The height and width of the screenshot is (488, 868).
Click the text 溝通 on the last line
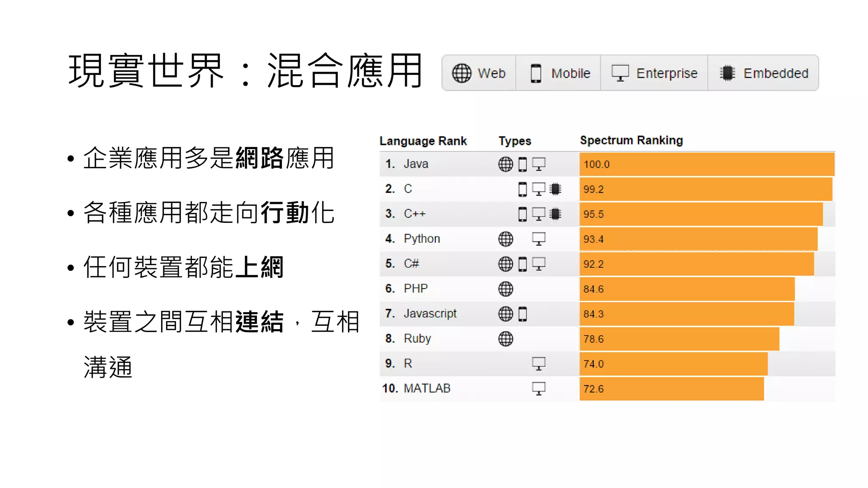108,367
